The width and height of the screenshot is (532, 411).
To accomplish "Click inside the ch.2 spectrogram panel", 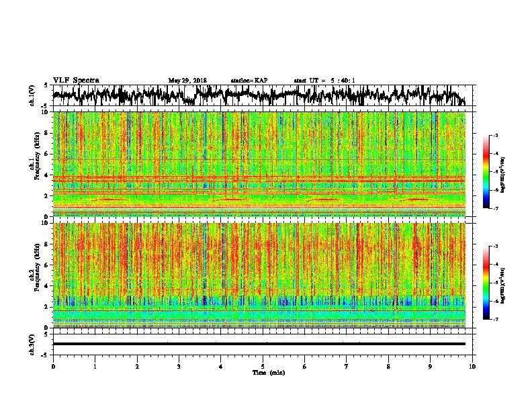I will (259, 275).
